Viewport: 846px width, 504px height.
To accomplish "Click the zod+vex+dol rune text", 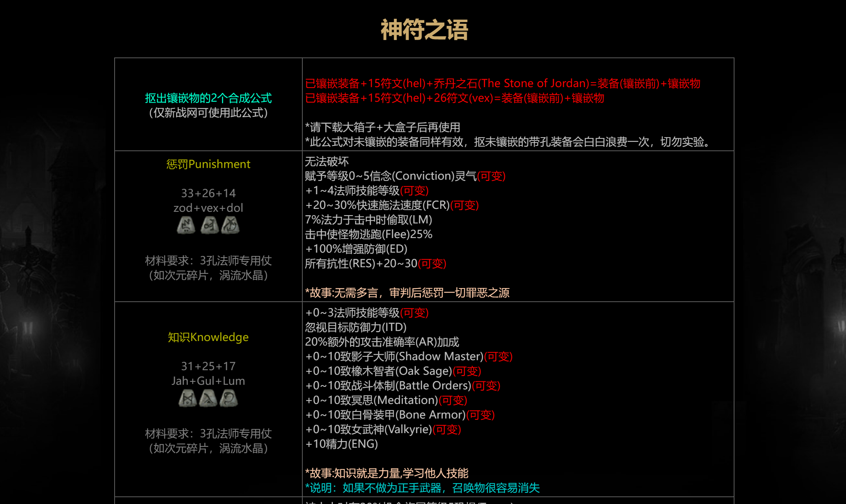I will [208, 208].
